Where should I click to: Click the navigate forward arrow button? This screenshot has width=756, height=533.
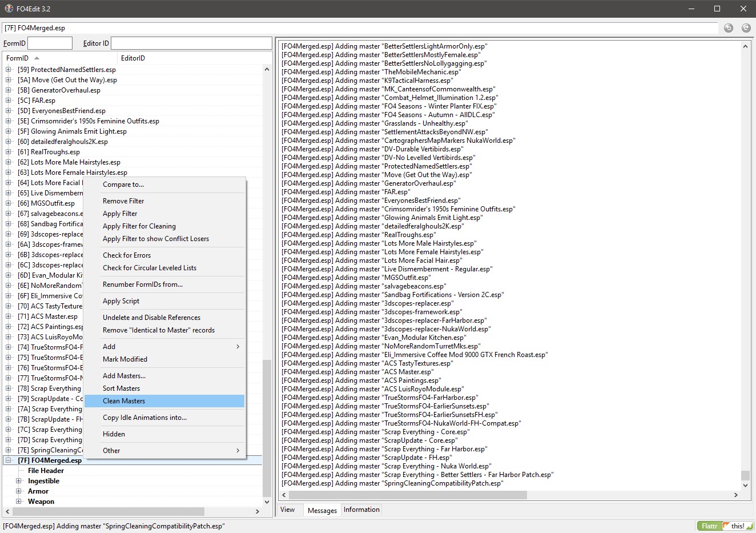(x=746, y=28)
